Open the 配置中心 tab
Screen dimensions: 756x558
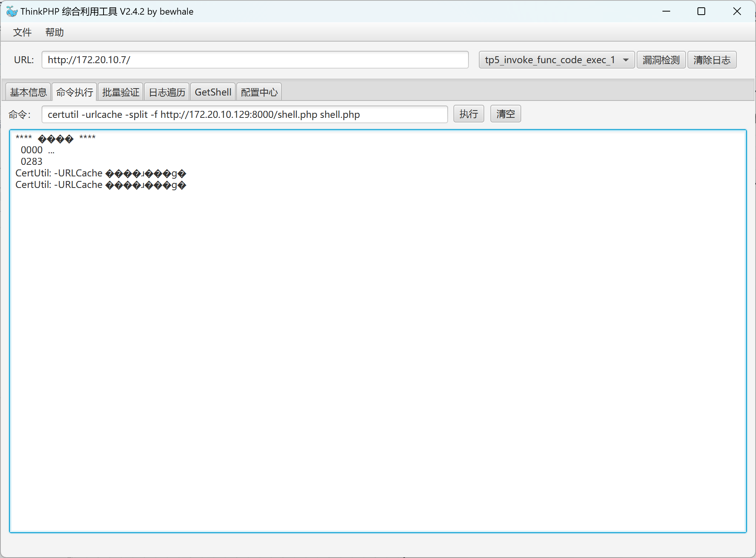point(259,92)
